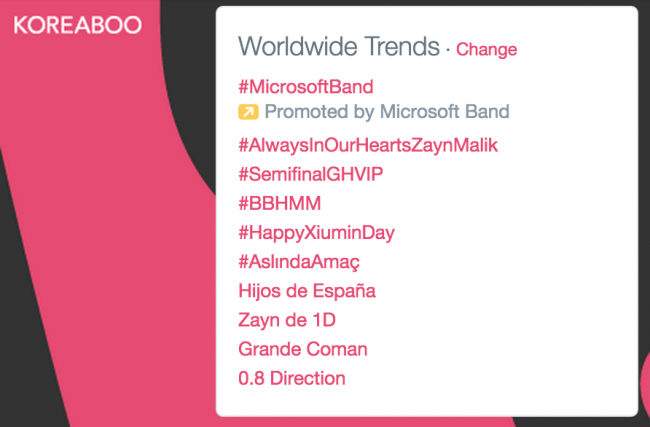The image size is (650, 427).
Task: Click the Change link beside Worldwide Trends
Action: coord(486,50)
